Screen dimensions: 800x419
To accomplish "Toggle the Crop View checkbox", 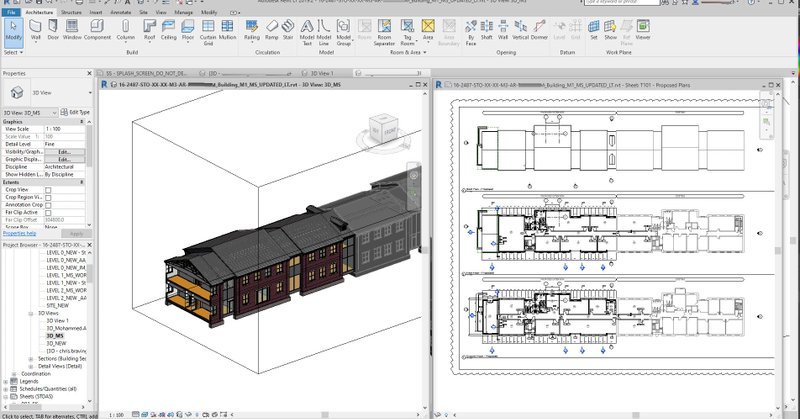I will (x=48, y=190).
